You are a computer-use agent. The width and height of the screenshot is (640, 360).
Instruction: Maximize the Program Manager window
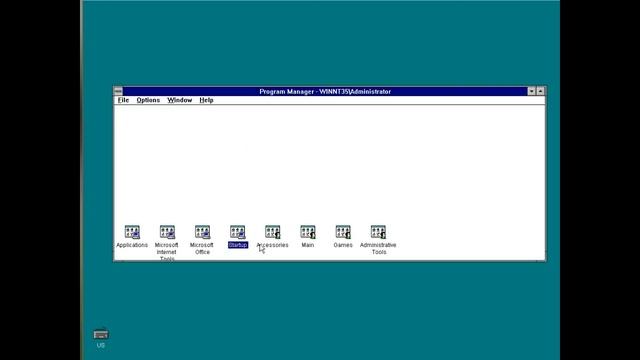[540, 91]
